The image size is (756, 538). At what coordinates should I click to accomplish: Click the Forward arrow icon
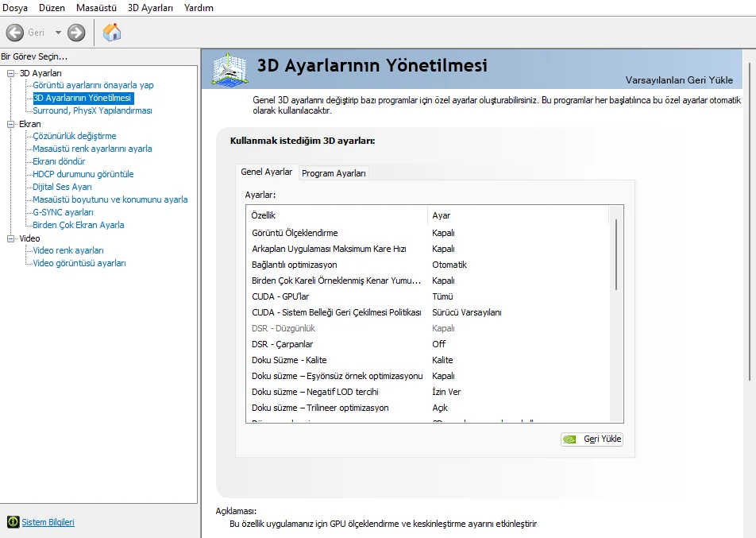[x=76, y=33]
